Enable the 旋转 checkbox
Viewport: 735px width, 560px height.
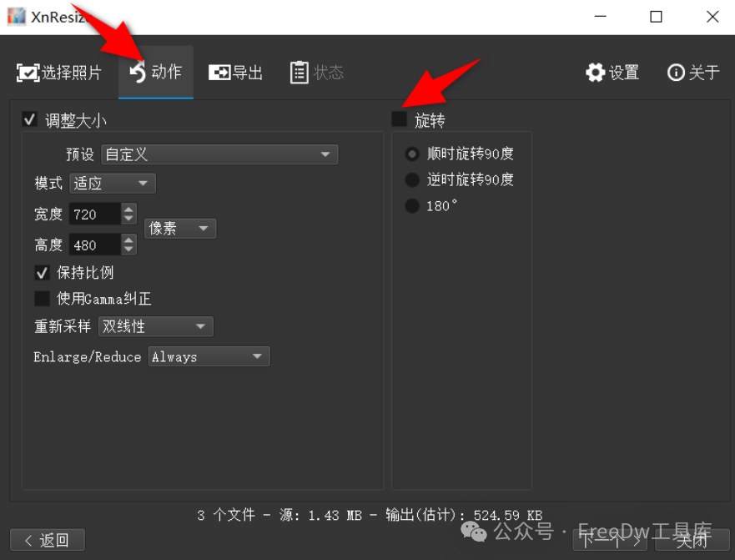pos(399,119)
